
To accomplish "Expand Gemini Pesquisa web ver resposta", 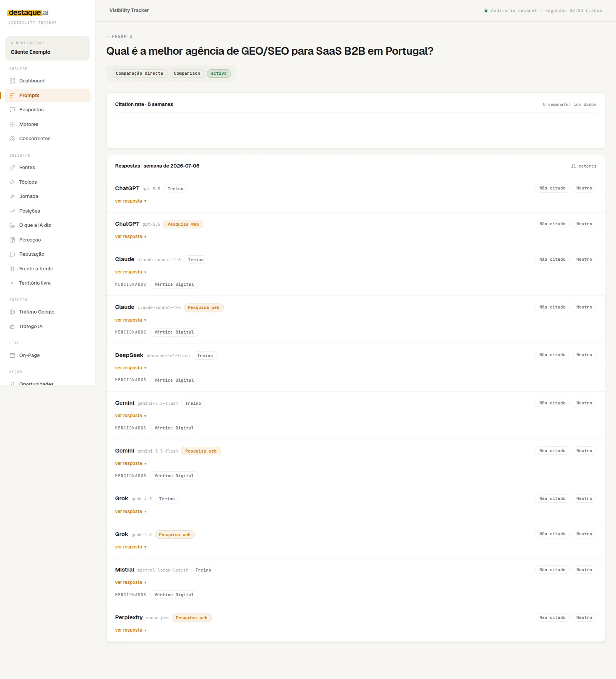I will 131,463.
